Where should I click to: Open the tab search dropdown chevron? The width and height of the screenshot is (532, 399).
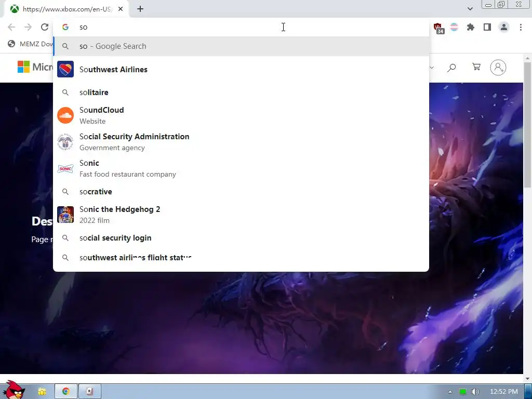(x=470, y=9)
